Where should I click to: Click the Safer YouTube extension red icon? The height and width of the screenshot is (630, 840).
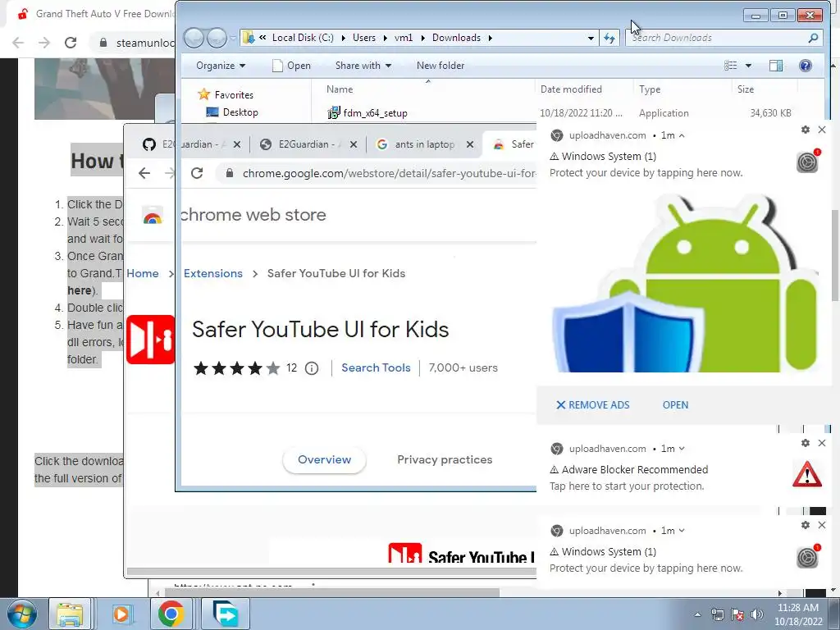151,340
